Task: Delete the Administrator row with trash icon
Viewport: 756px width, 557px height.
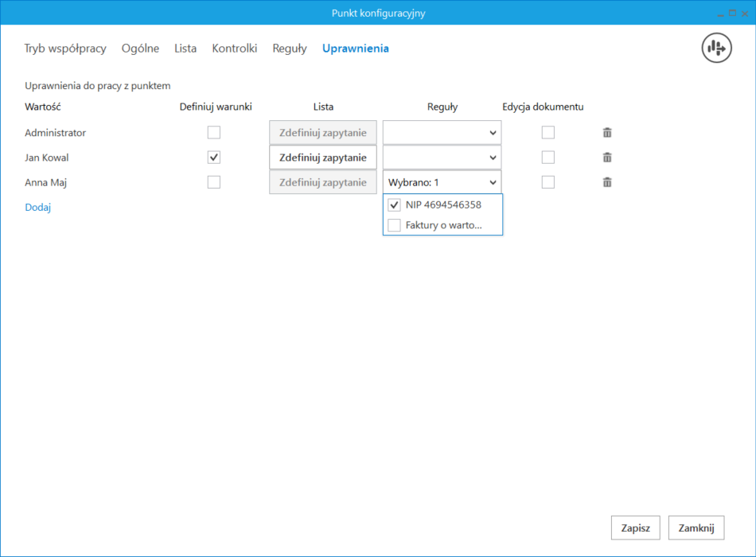Action: [x=607, y=133]
